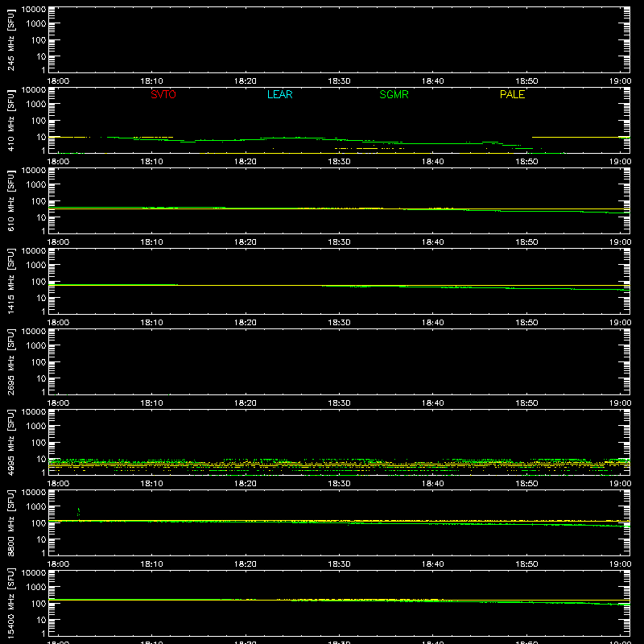Click the green spike in 8800 MHz plot
The height and width of the screenshot is (644, 644).
point(78,513)
